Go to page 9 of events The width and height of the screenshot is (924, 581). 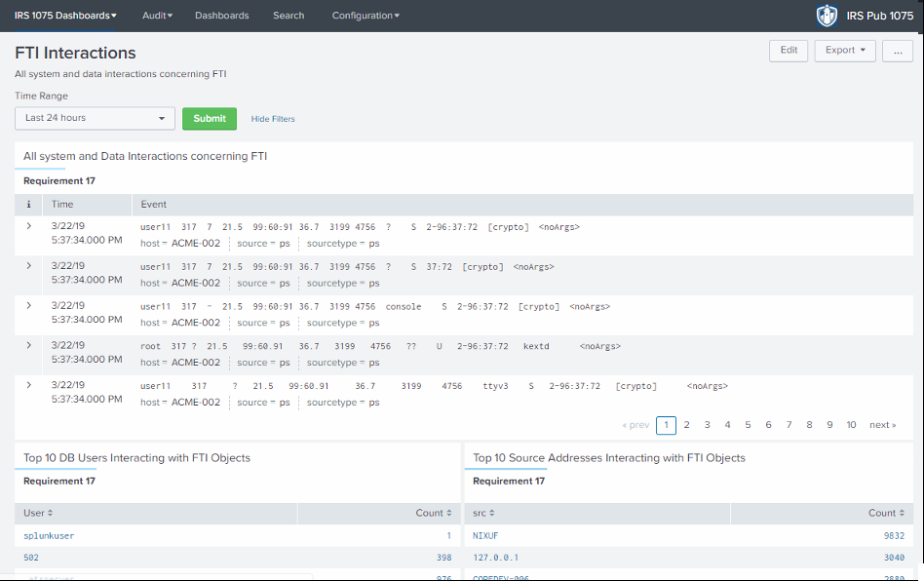click(x=829, y=425)
